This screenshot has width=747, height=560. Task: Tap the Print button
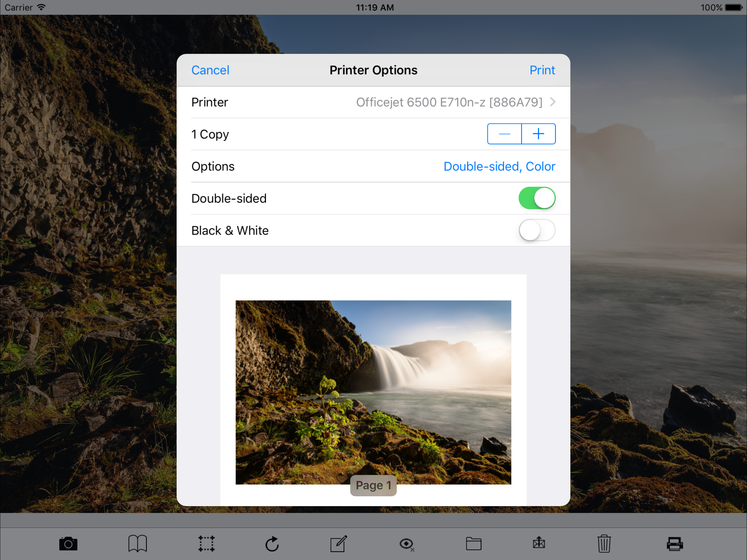tap(542, 70)
